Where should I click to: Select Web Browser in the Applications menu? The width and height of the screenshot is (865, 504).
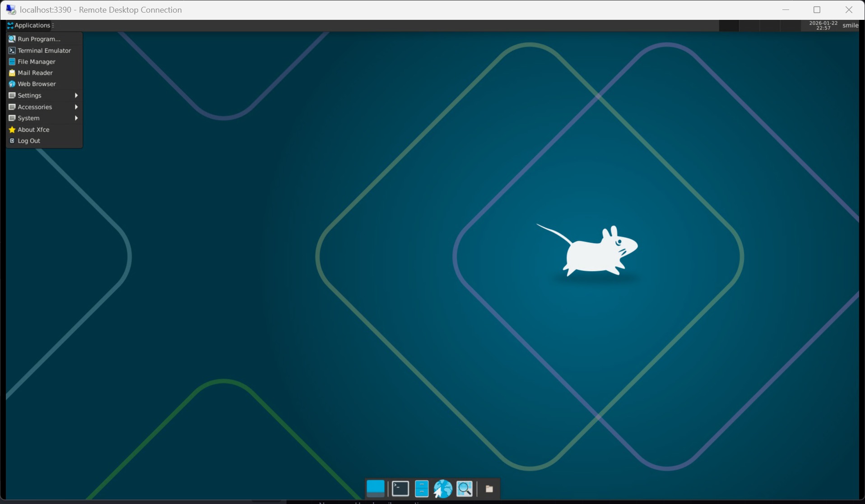37,84
